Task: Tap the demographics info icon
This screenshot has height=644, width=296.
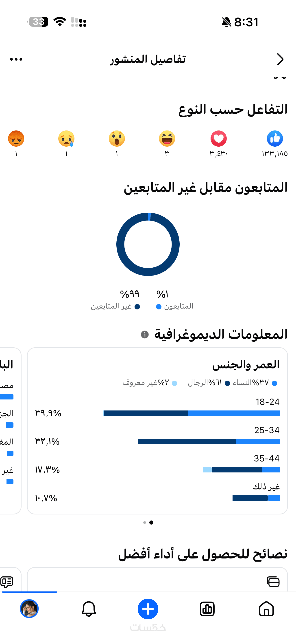Action: click(145, 334)
